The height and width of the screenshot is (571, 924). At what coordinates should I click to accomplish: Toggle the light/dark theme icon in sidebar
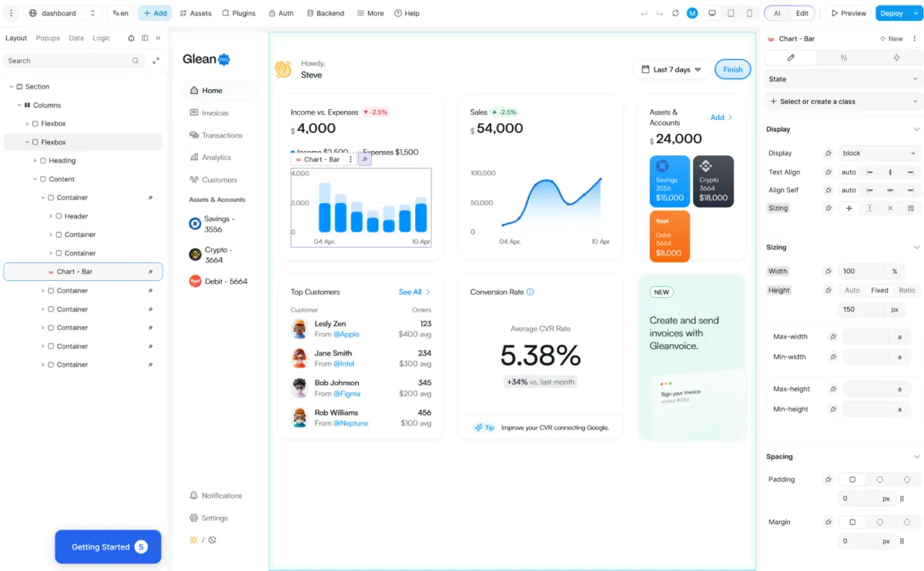click(x=203, y=540)
